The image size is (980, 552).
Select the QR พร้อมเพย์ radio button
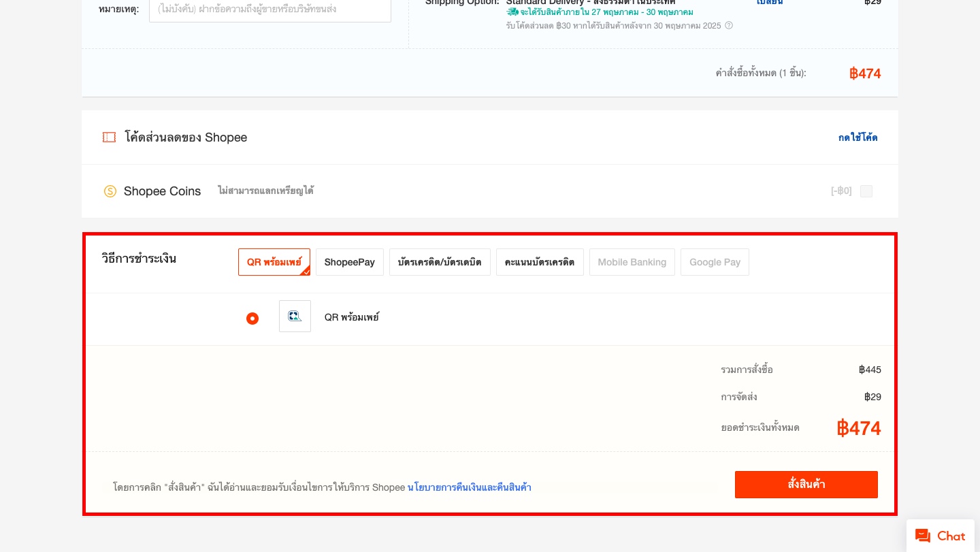coord(252,319)
